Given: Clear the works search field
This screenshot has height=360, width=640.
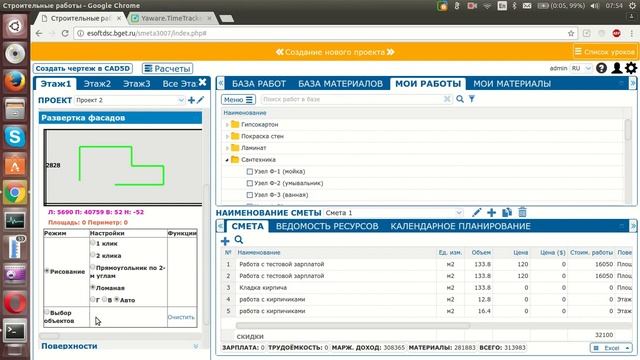Looking at the screenshot, I should [x=447, y=99].
